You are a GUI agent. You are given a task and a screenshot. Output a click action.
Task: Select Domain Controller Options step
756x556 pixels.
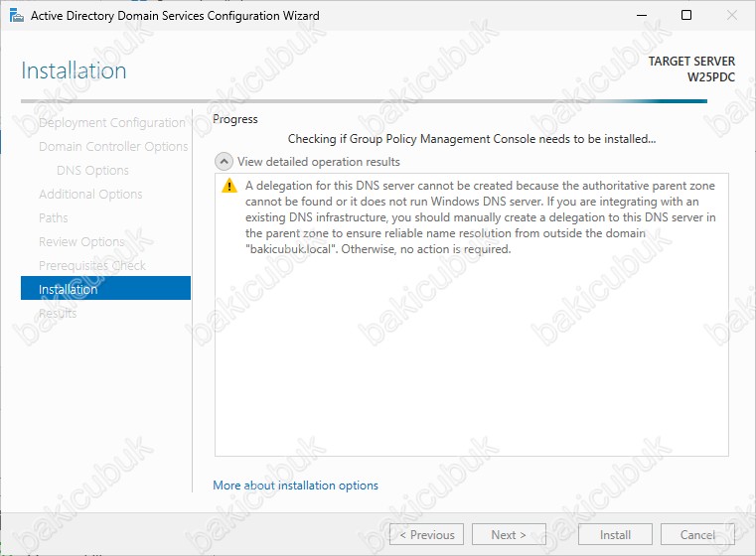click(x=113, y=147)
